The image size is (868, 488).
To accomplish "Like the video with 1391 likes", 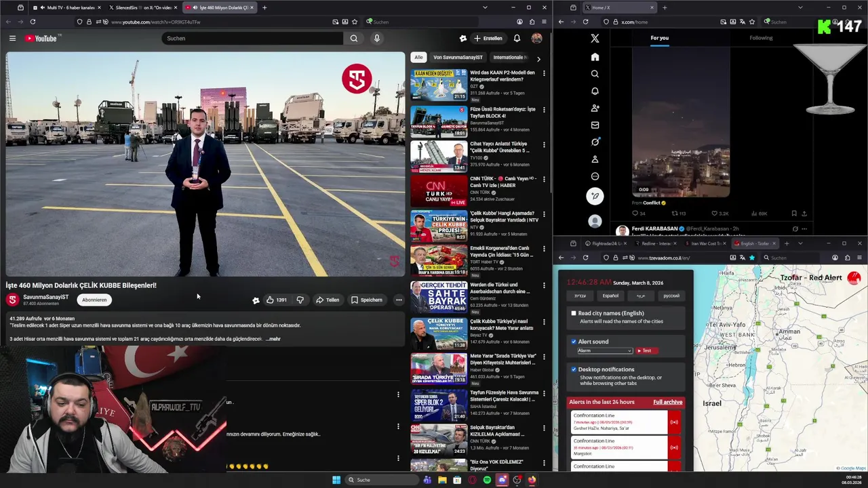I will 276,300.
